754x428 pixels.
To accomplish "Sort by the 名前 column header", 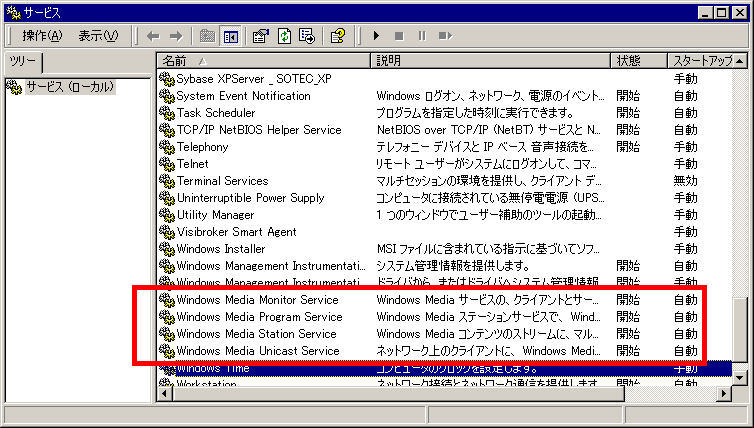I will pyautogui.click(x=264, y=61).
